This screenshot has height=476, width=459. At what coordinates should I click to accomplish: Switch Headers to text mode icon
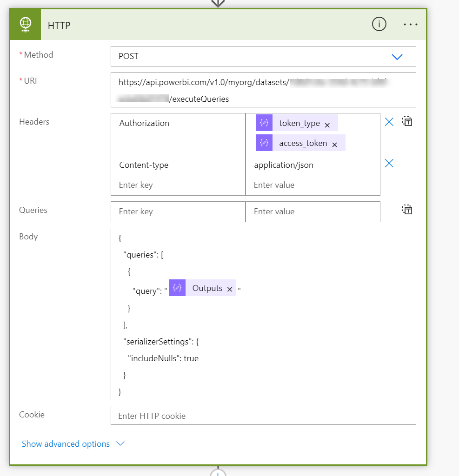pyautogui.click(x=407, y=122)
